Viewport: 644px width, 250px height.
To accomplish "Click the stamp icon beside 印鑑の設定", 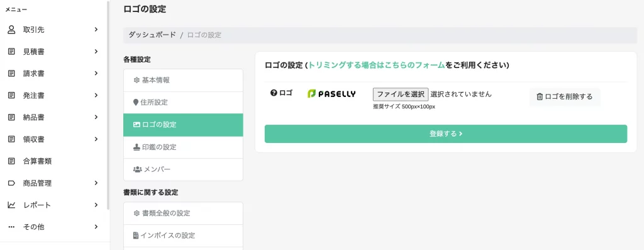I will tap(136, 147).
